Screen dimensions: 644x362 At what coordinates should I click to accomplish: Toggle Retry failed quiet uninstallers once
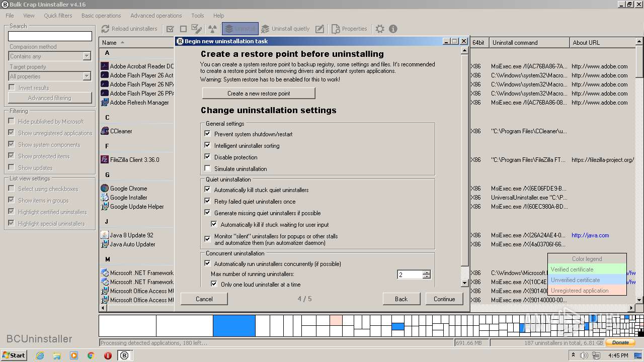pos(207,201)
